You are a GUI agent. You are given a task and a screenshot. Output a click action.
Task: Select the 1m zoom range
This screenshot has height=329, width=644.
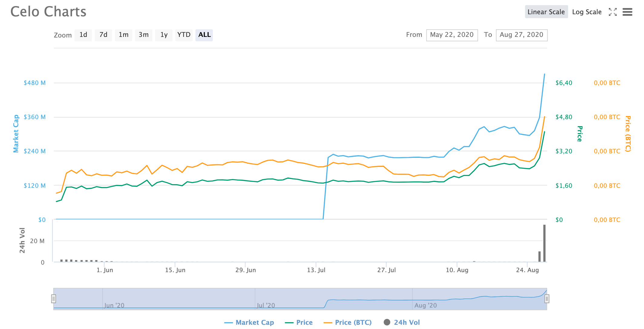click(x=123, y=35)
